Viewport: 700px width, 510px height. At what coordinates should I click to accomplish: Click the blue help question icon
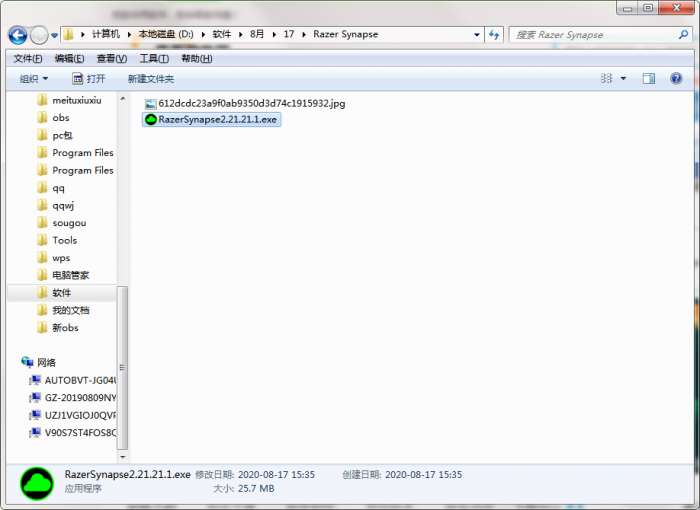click(676, 79)
